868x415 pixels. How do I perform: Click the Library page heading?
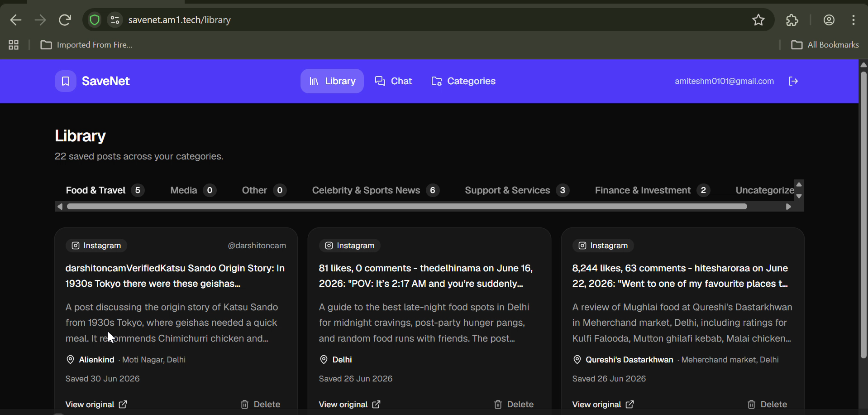80,136
